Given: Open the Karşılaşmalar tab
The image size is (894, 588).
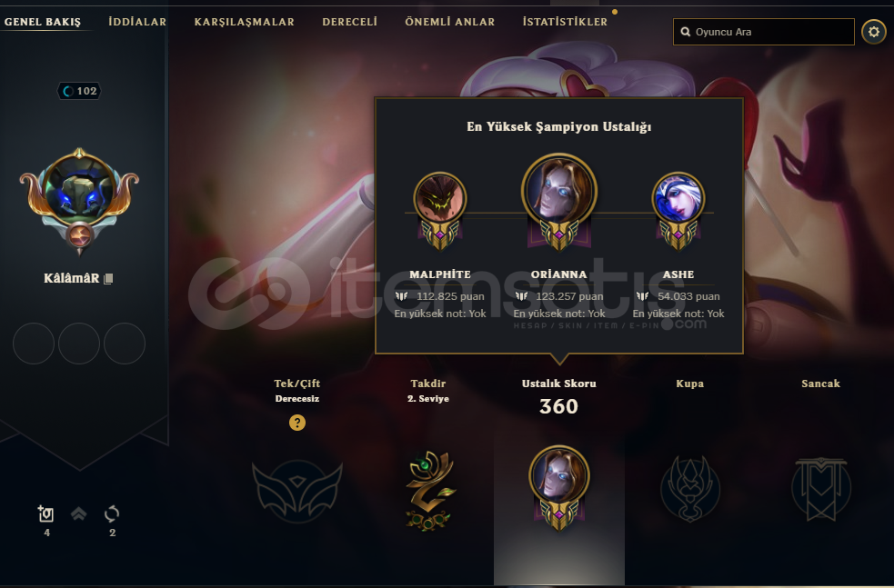Looking at the screenshot, I should (x=244, y=22).
